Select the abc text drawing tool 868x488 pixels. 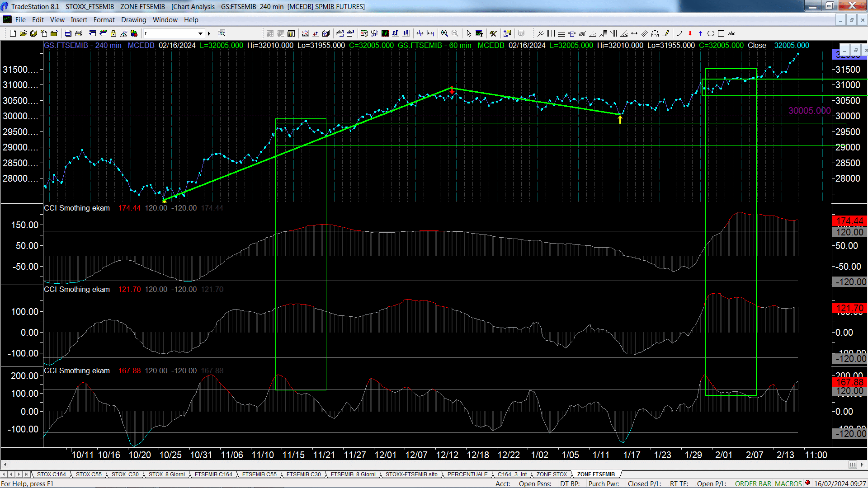coord(731,33)
